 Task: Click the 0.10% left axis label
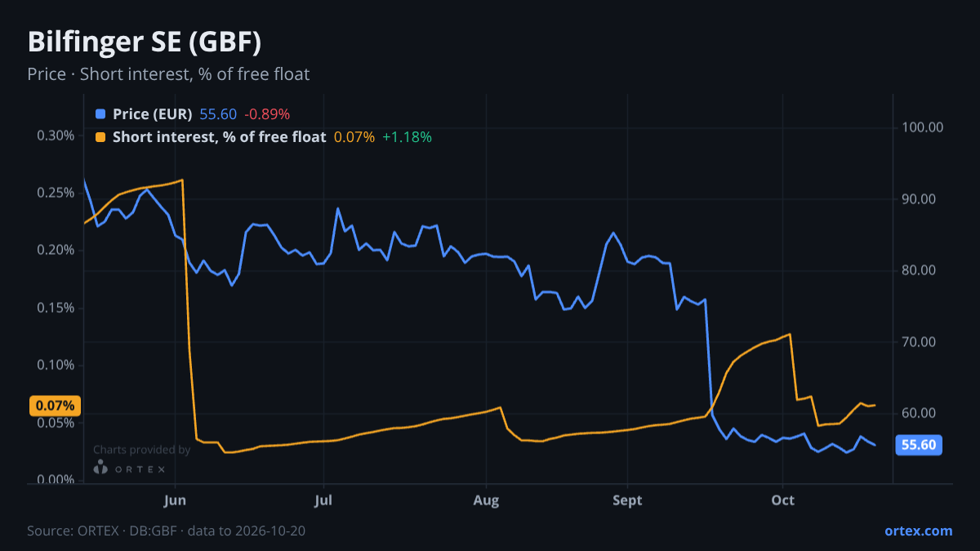click(56, 365)
